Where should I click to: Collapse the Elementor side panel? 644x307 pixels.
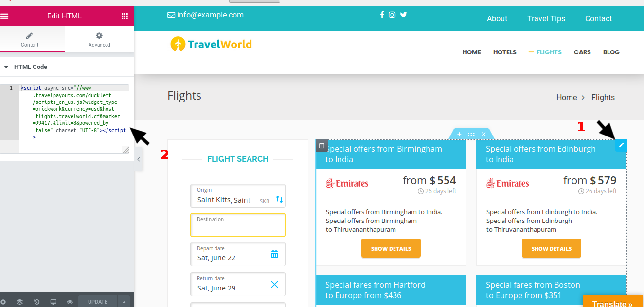[139, 159]
